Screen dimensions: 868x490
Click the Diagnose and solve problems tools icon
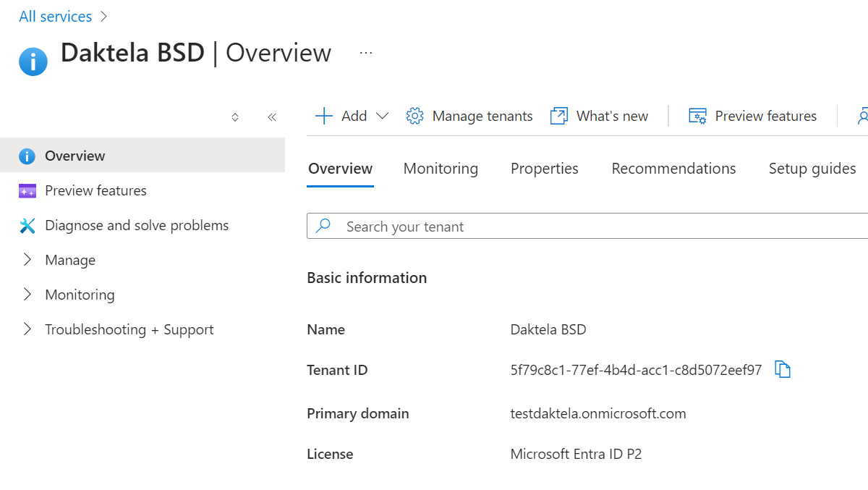(x=27, y=226)
